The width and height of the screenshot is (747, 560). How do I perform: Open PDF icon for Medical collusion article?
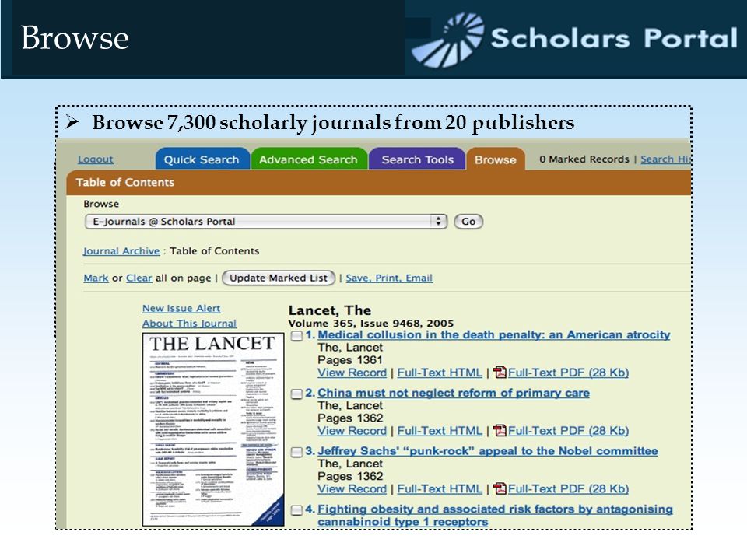click(500, 373)
